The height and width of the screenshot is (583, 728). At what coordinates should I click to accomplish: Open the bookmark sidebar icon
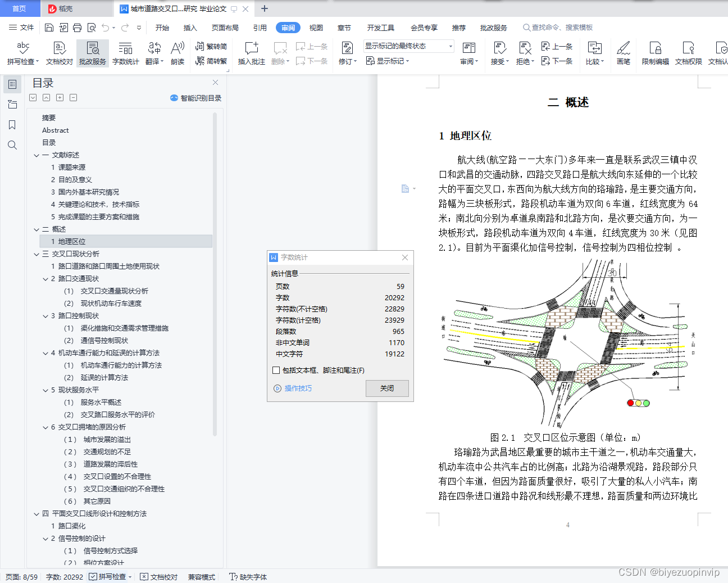(x=12, y=125)
